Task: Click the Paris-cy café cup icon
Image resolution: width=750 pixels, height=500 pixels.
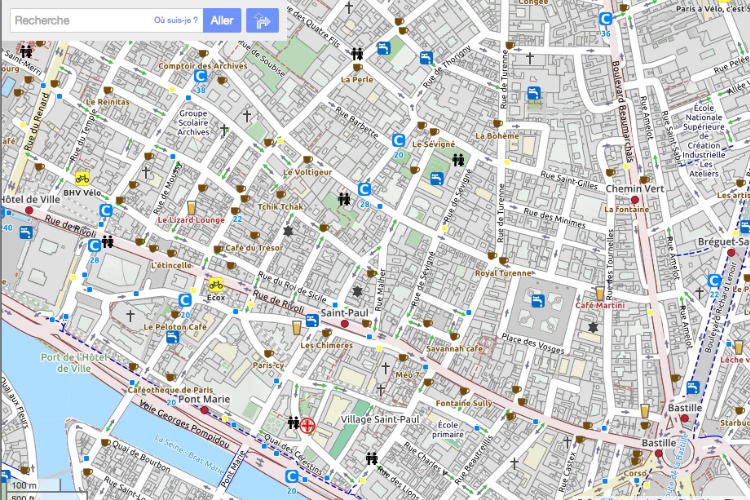Action: click(x=268, y=354)
